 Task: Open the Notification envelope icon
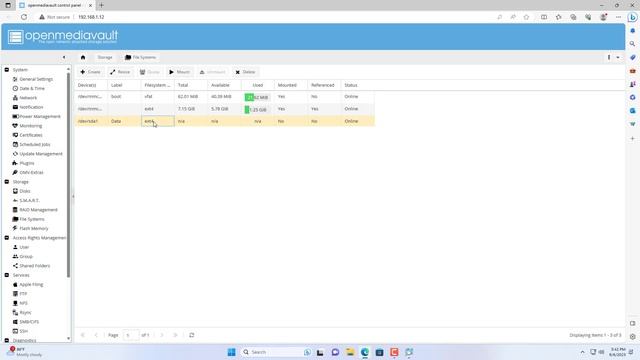[15, 107]
